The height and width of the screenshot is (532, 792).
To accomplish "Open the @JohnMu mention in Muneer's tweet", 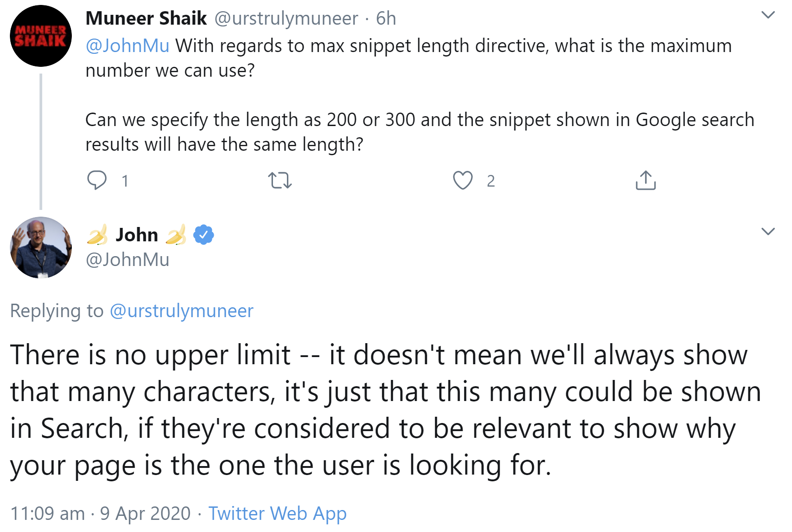I will click(x=128, y=46).
